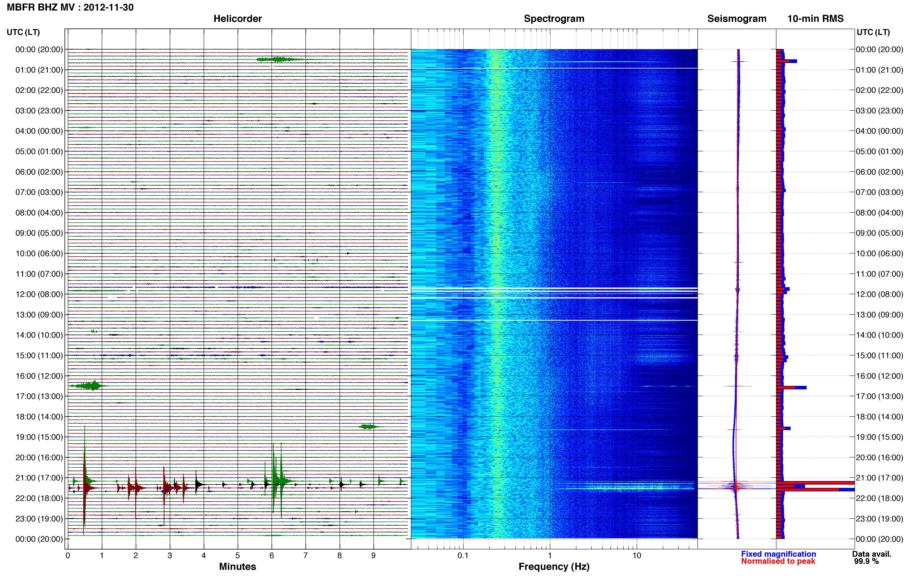Click the 0.1 tick on the frequency axis
The image size is (924, 578).
point(463,555)
